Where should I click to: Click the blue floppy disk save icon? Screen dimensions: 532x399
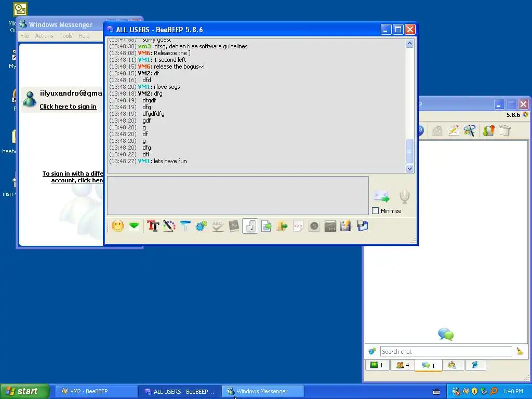tap(362, 226)
